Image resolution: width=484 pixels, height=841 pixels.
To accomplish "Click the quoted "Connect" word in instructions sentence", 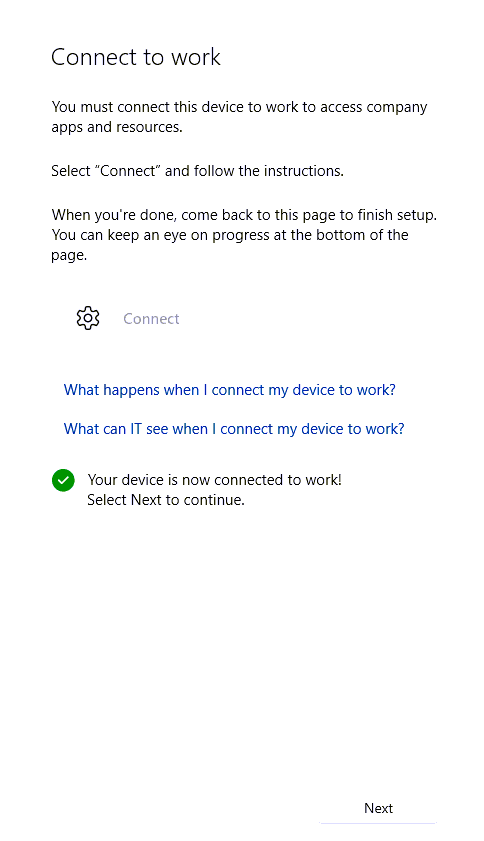I will click(128, 171).
